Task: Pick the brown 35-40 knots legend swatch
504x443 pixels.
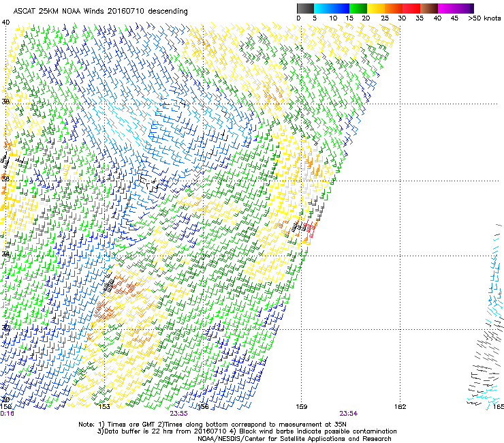Action: (x=429, y=8)
